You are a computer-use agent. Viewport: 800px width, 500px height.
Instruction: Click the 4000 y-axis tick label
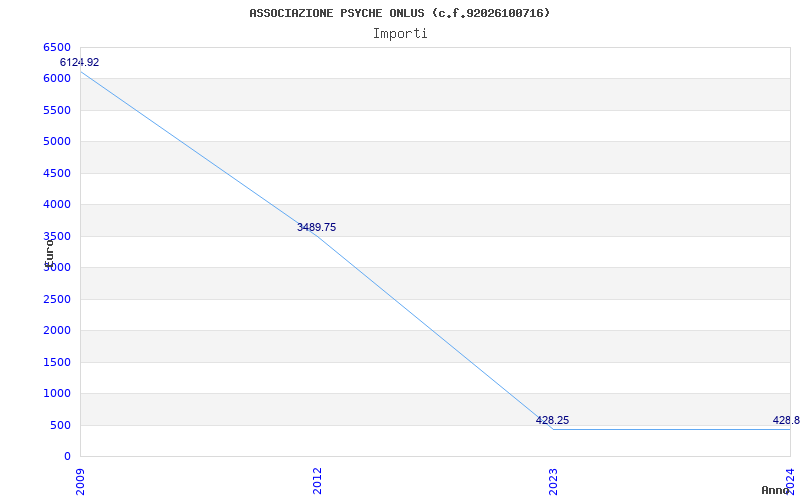click(x=57, y=205)
